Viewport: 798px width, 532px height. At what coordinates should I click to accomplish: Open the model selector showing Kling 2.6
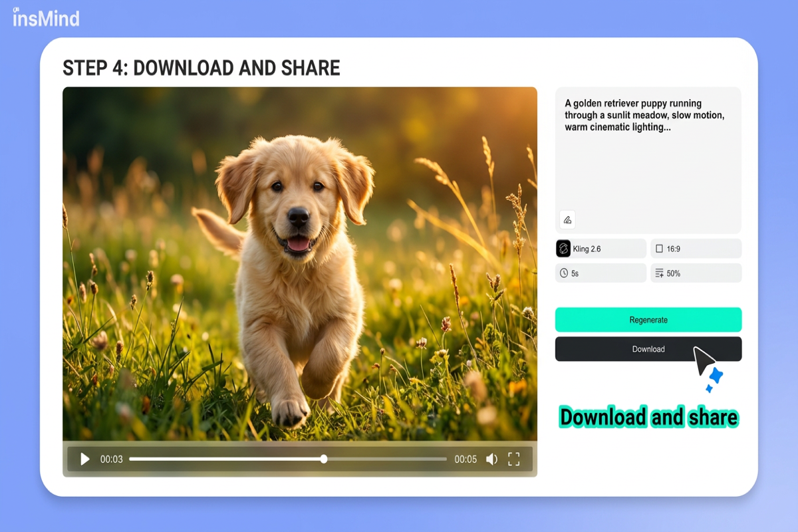[600, 248]
